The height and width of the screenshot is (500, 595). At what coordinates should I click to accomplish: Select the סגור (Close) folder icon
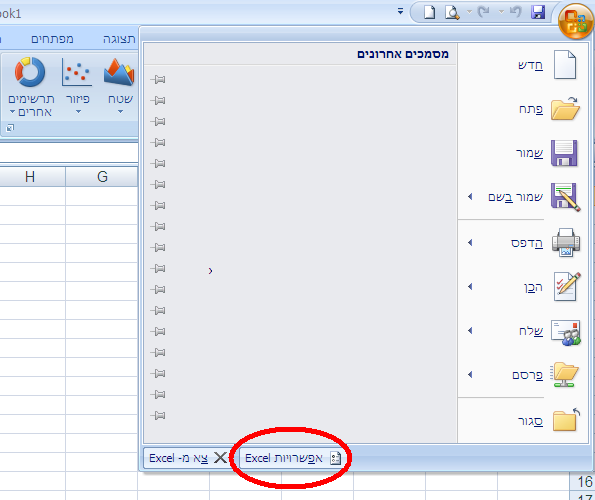coord(565,420)
